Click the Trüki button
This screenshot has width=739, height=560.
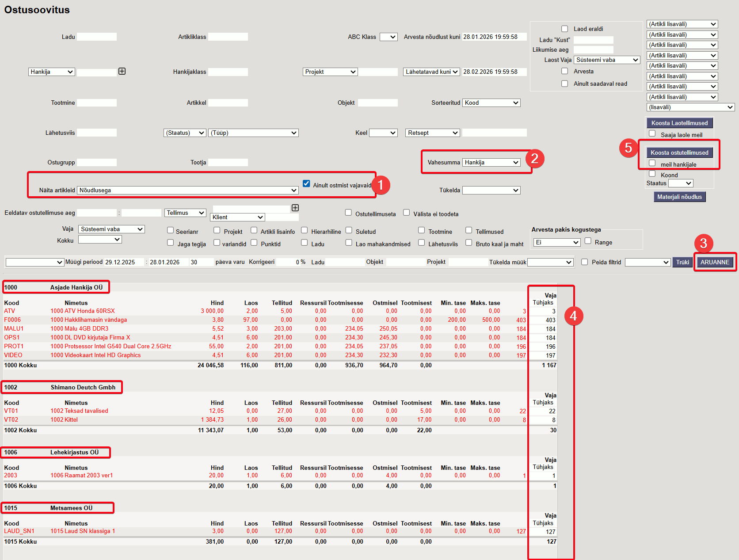pos(682,262)
